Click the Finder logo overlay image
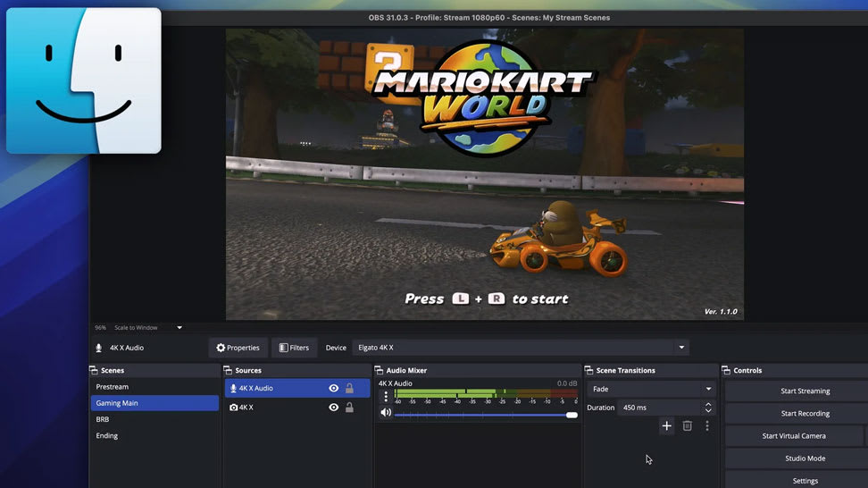Screen dimensions: 868x488 84,80
